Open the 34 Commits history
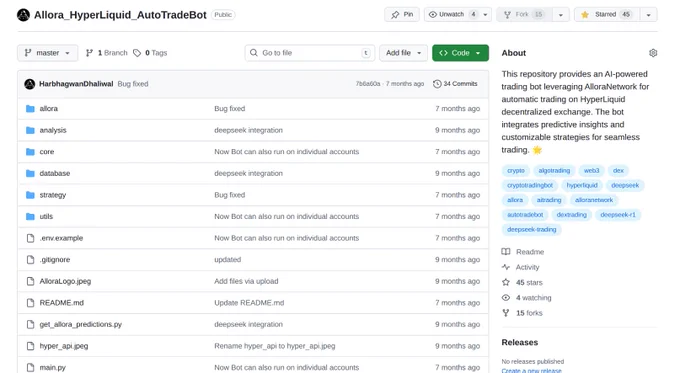This screenshot has height=373, width=680. point(455,84)
